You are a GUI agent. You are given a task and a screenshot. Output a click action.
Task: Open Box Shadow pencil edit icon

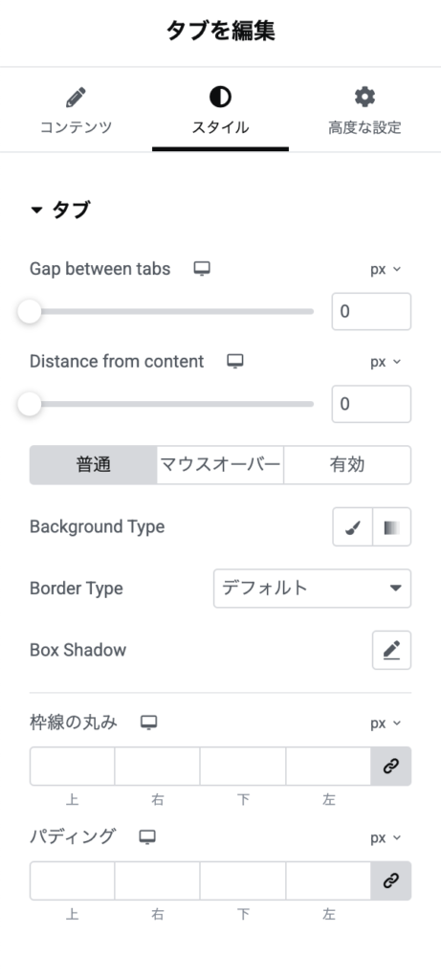[x=391, y=650]
